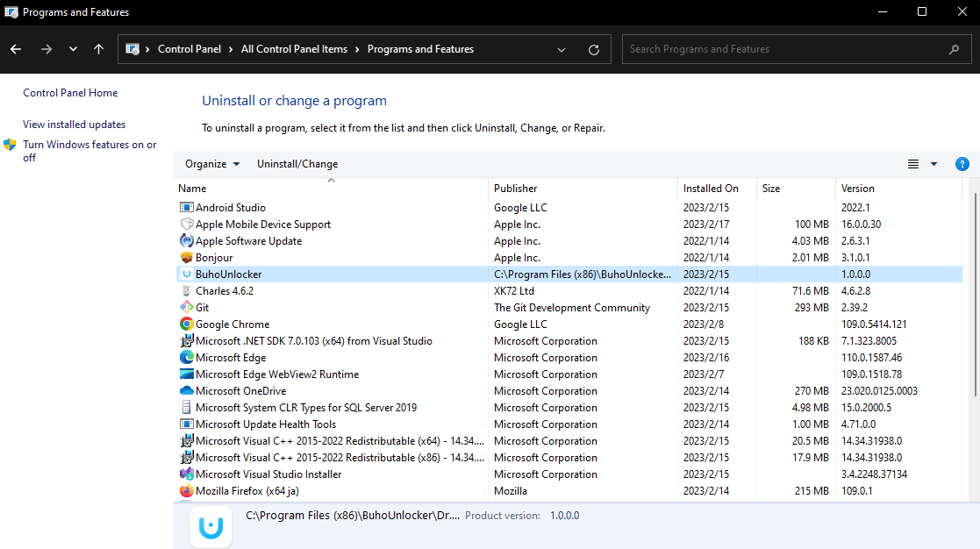Expand the chevron before Control Panel breadcrumb

point(147,49)
